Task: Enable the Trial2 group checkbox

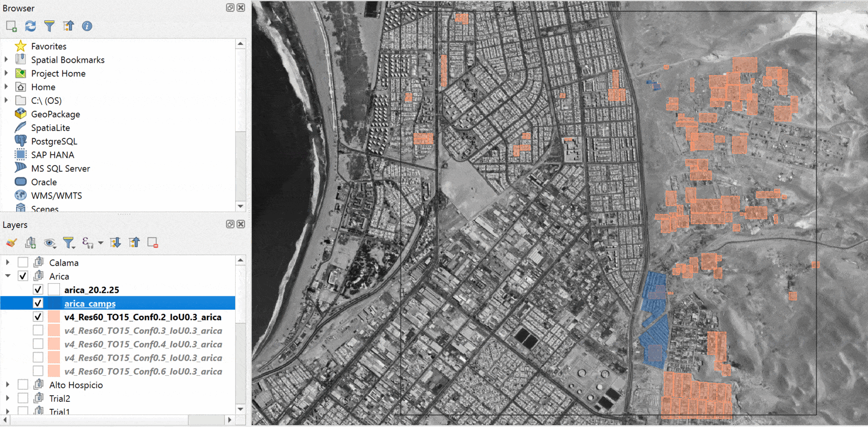Action: (x=23, y=398)
